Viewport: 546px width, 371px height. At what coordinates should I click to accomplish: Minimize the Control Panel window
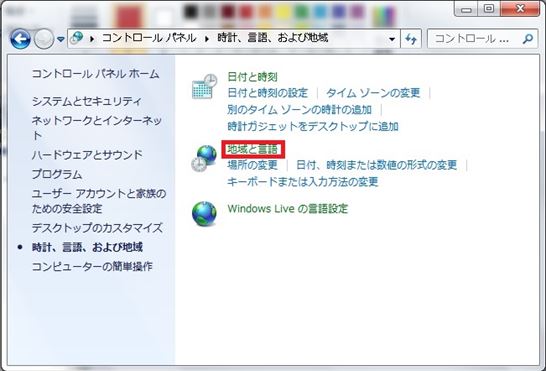[x=466, y=9]
